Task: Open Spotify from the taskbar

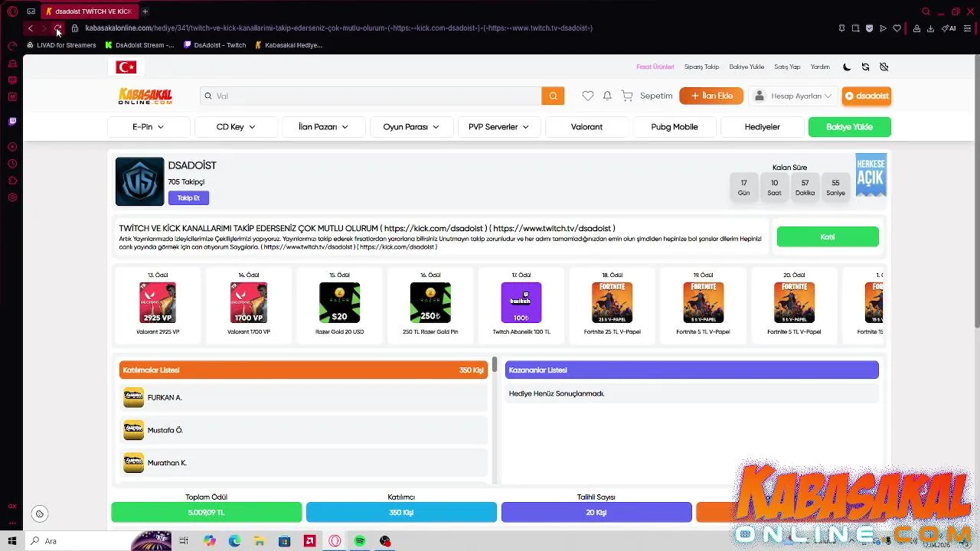Action: [x=360, y=541]
